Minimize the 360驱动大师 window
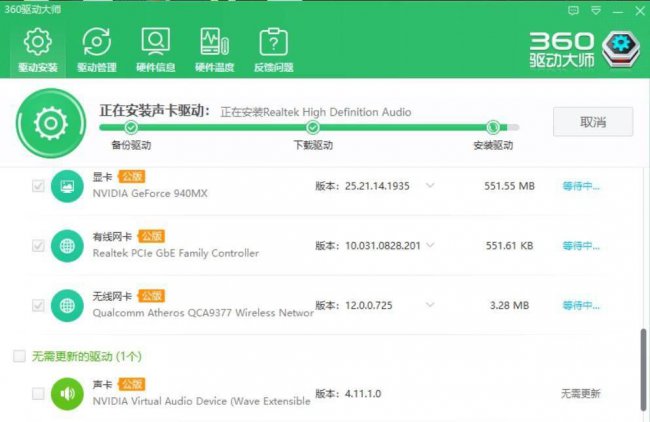The image size is (650, 422). 618,12
